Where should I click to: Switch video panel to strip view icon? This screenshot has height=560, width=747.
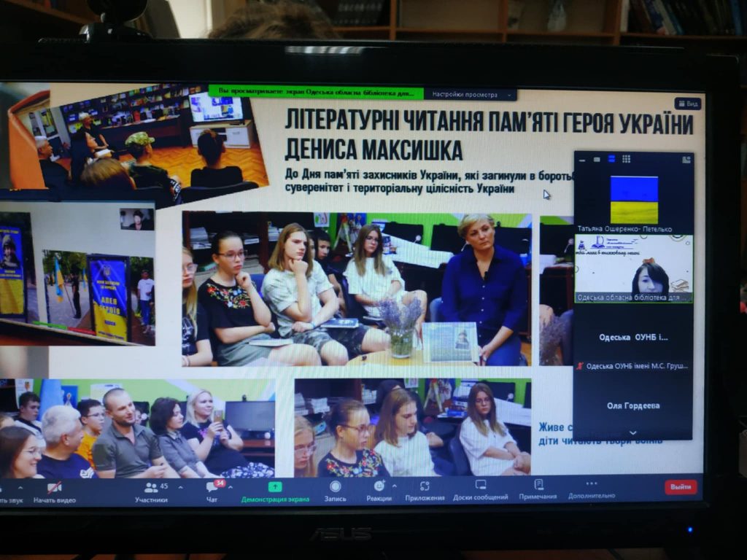click(x=611, y=159)
